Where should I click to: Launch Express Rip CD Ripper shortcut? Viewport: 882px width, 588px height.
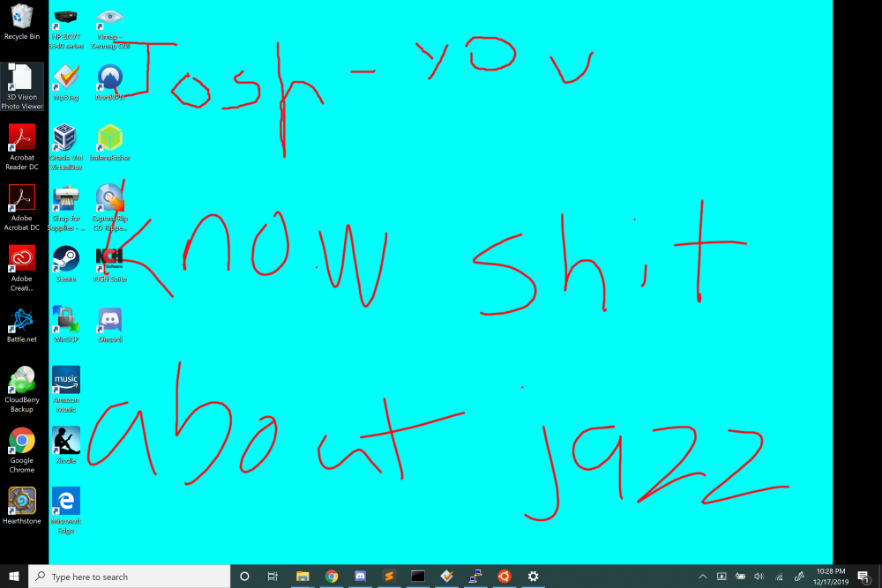coord(110,207)
